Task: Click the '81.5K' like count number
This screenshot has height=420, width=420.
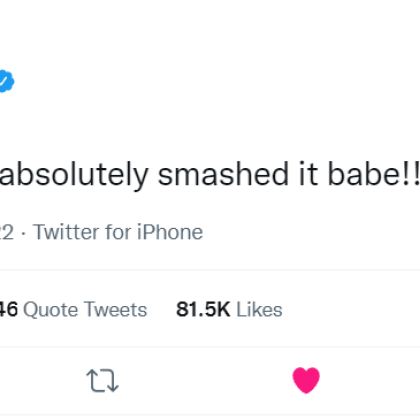Action: (x=203, y=310)
